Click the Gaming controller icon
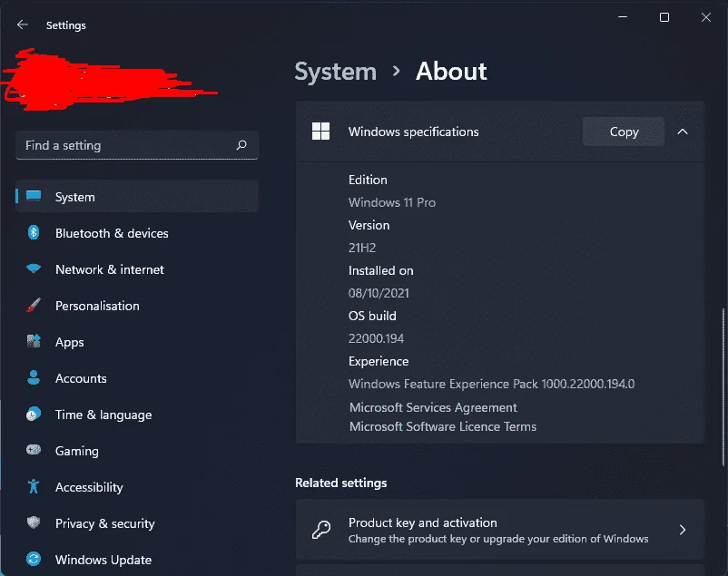 click(34, 450)
